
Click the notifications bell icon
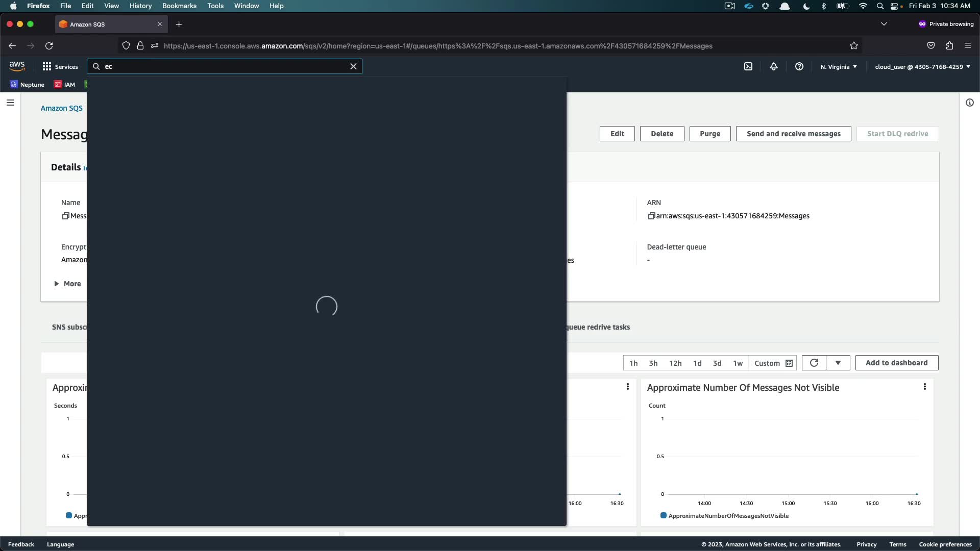click(x=773, y=66)
